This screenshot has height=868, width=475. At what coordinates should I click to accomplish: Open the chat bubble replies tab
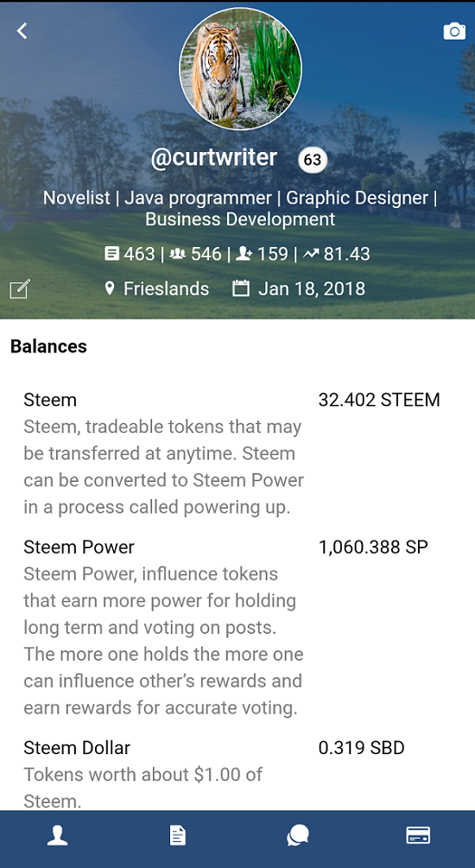[297, 835]
